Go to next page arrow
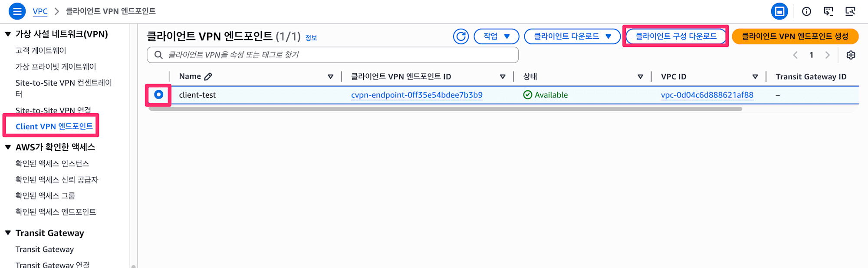 (x=827, y=55)
